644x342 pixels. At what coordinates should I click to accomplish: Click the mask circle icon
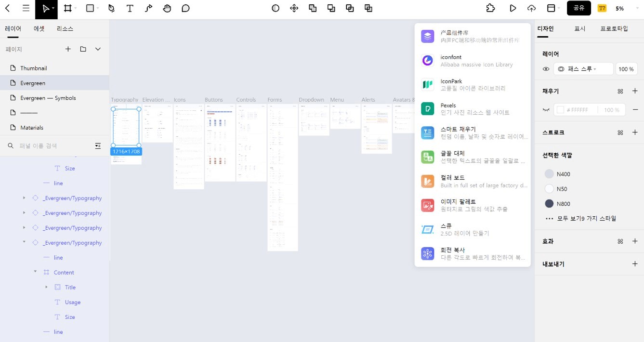pyautogui.click(x=276, y=8)
